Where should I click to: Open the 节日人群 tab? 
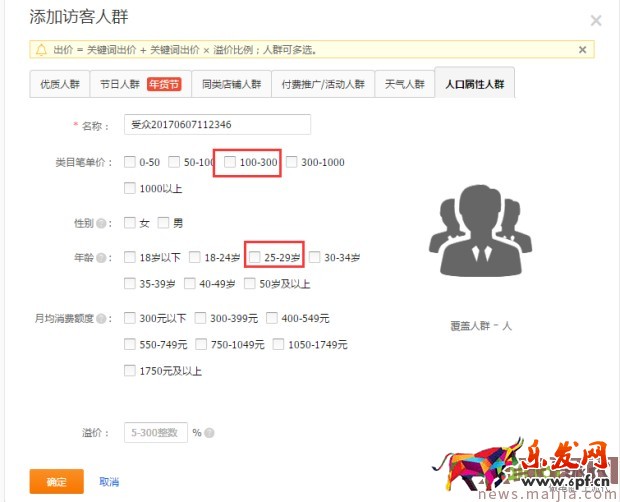[139, 84]
